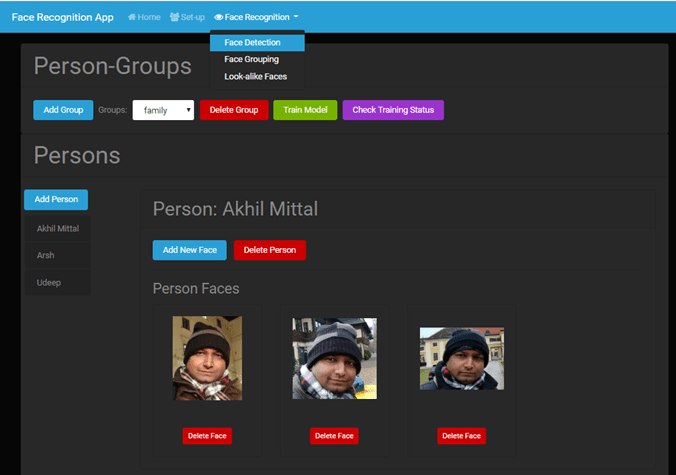The image size is (676, 475).
Task: Open the family groups dropdown
Action: pos(163,110)
